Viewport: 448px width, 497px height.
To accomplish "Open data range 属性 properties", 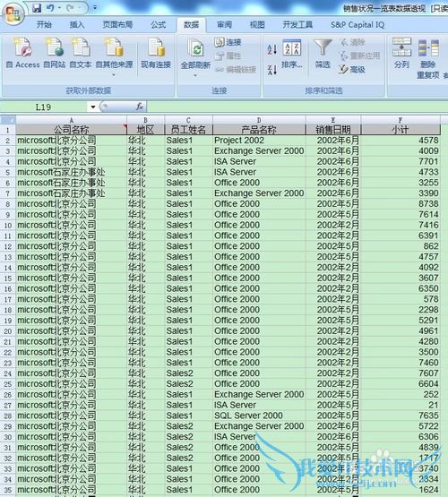I will pyautogui.click(x=228, y=56).
